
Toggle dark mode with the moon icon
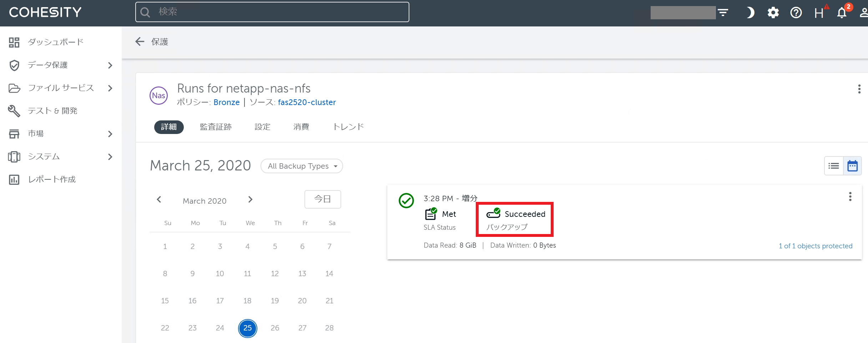coord(750,13)
